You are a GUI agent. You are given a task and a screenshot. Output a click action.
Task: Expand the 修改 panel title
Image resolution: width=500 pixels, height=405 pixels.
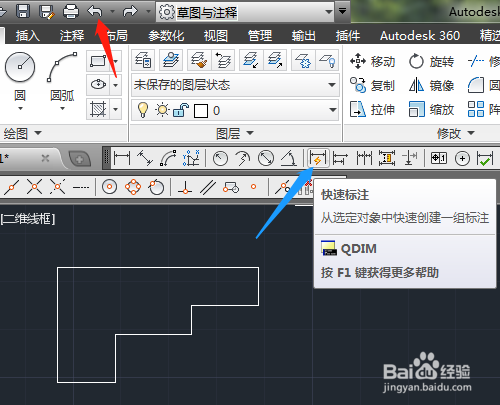(456, 133)
